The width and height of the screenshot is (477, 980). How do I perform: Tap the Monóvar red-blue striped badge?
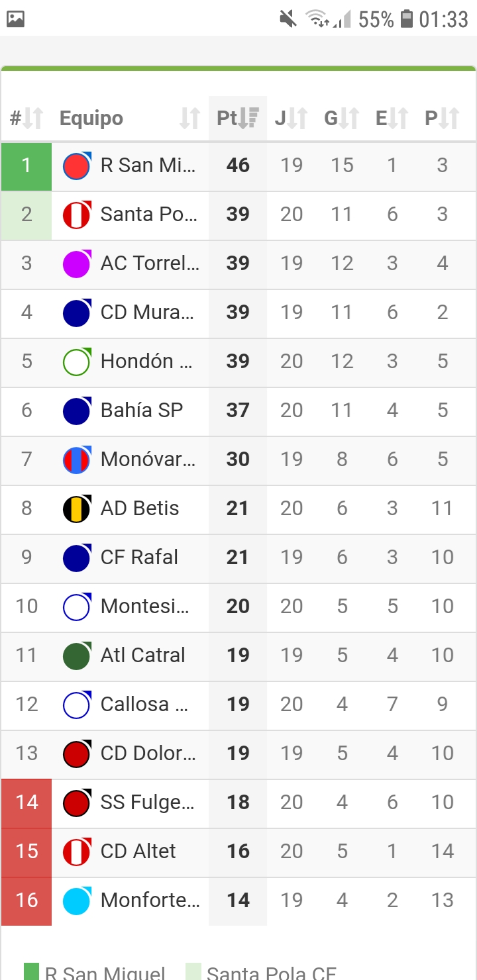click(77, 460)
